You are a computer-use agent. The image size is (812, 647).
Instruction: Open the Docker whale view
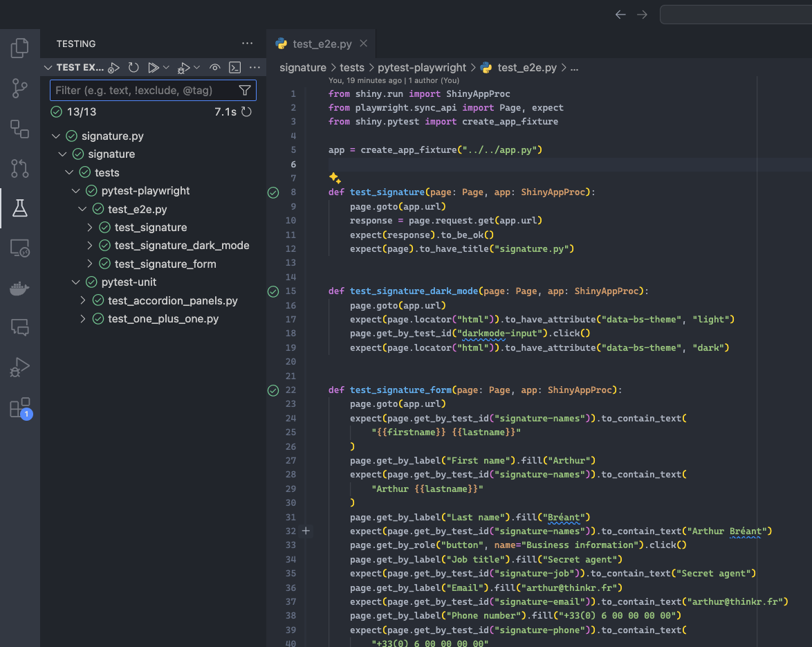19,288
